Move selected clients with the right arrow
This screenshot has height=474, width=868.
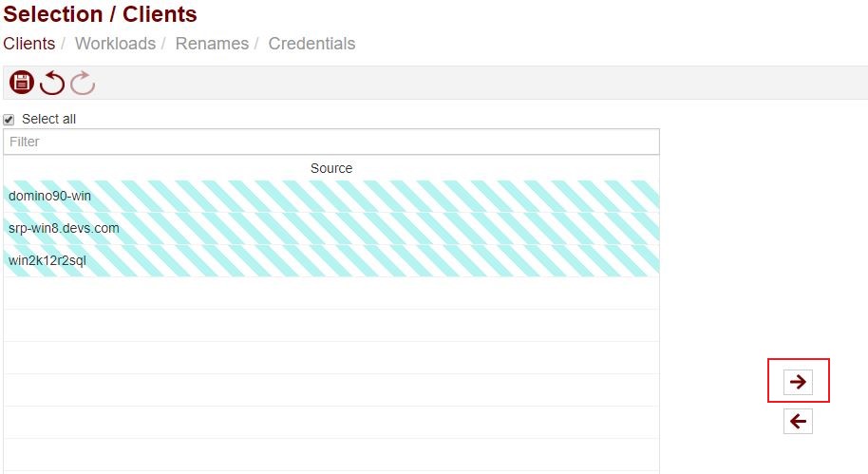[x=798, y=381]
